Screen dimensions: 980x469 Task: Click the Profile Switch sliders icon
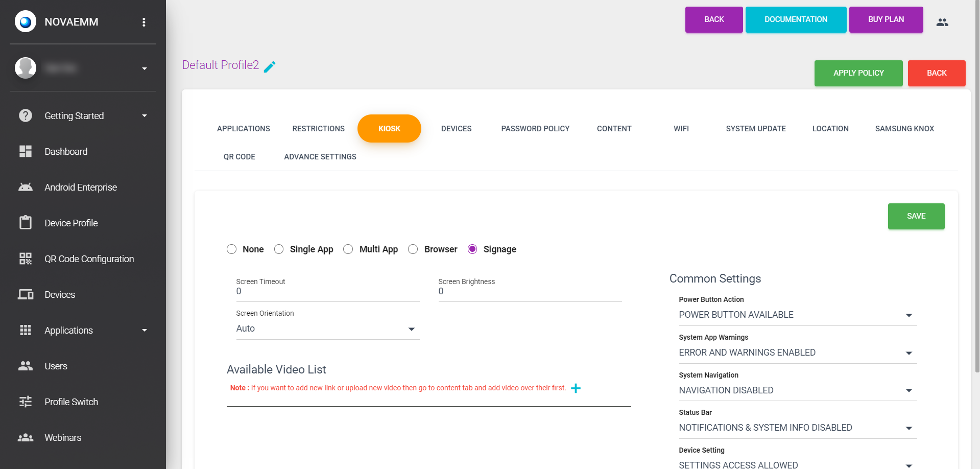pos(26,402)
